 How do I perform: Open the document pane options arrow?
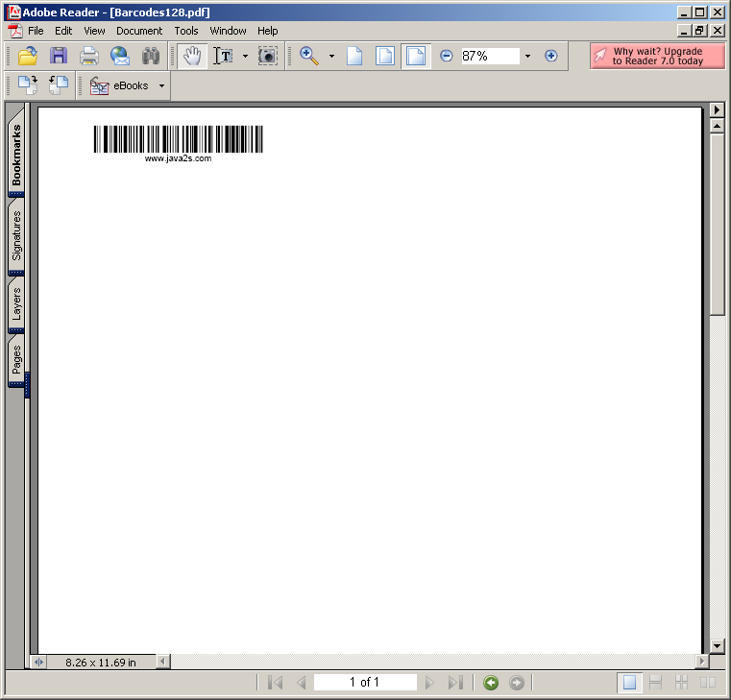click(x=717, y=110)
